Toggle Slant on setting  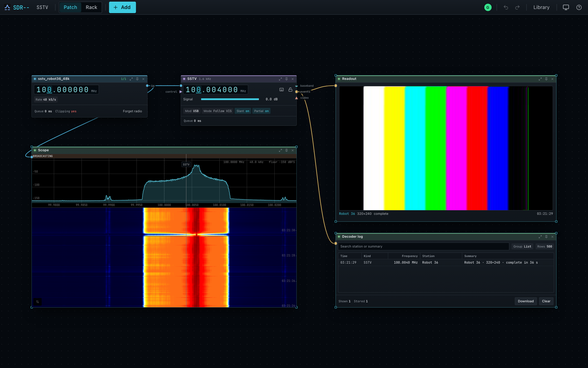coord(243,111)
